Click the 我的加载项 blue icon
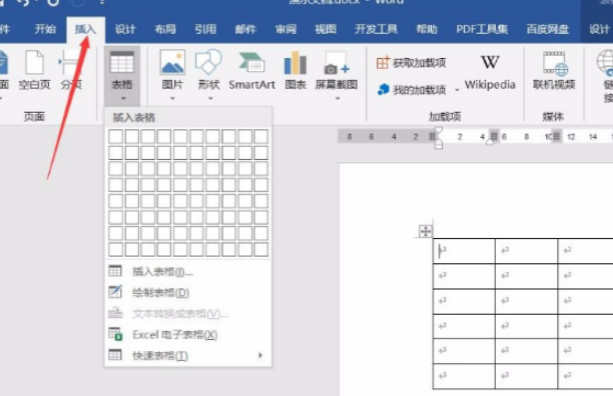Viewport: 613px width, 396px height. (383, 90)
